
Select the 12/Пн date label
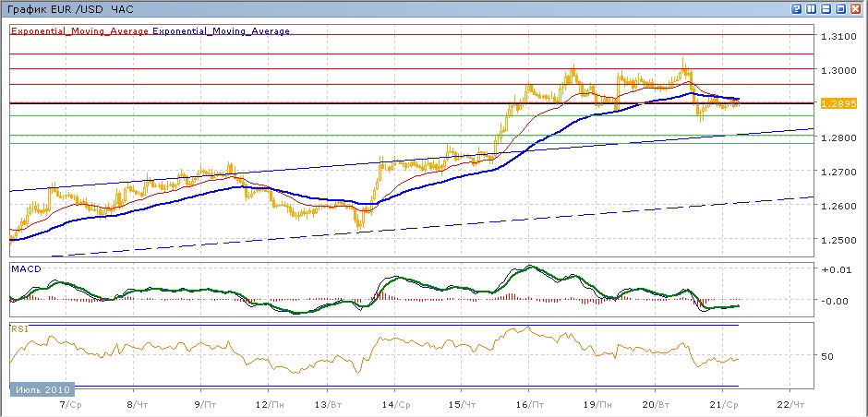point(269,405)
